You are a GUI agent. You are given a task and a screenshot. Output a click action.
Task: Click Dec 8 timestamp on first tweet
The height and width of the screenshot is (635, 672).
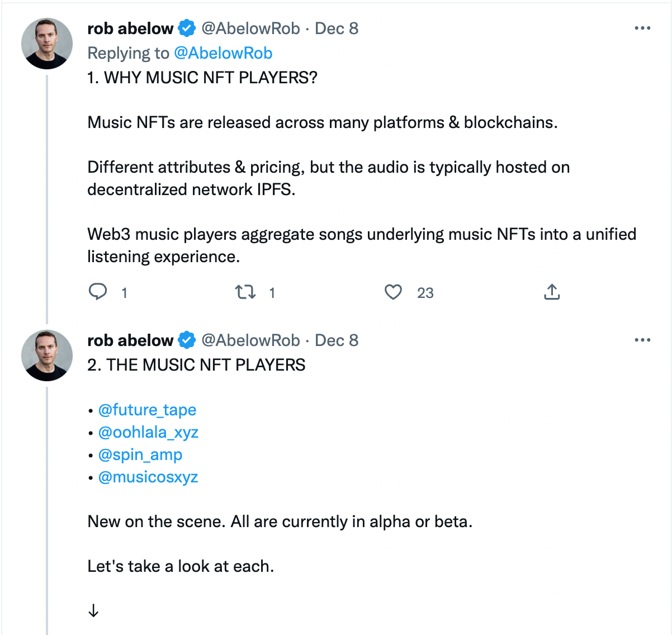pyautogui.click(x=337, y=29)
